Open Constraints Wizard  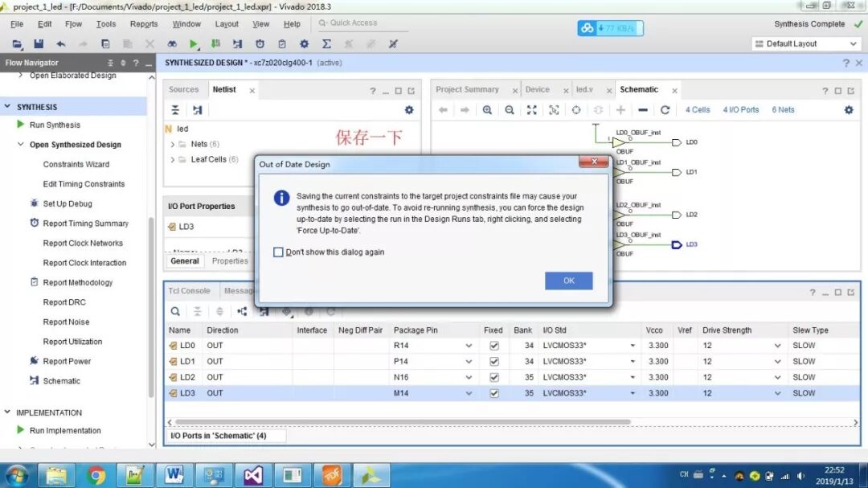(76, 164)
